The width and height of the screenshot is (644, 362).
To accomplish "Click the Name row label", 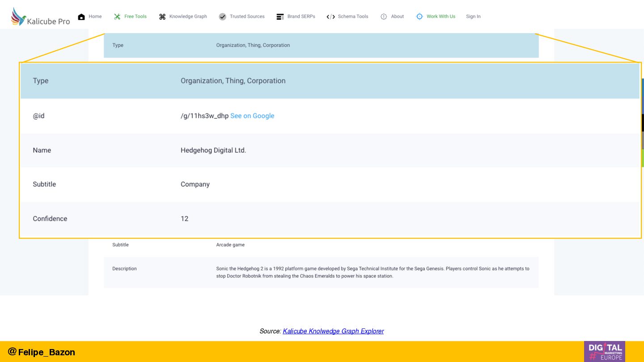I will (42, 150).
